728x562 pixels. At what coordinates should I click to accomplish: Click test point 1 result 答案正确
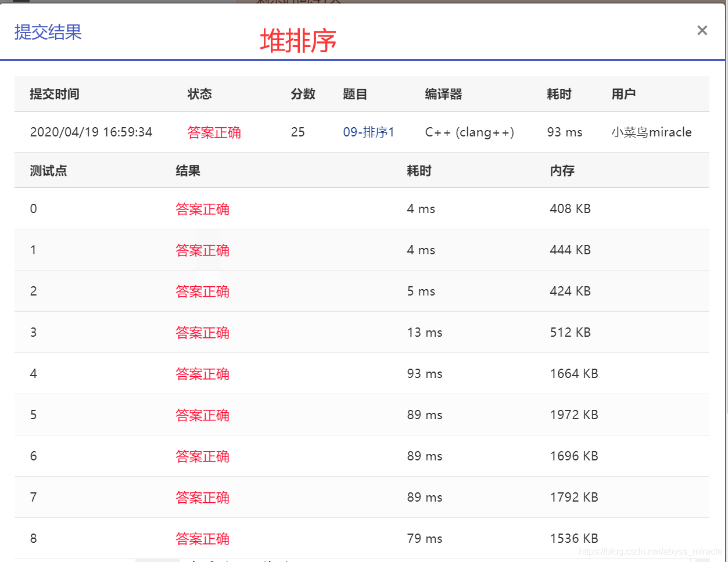click(202, 250)
